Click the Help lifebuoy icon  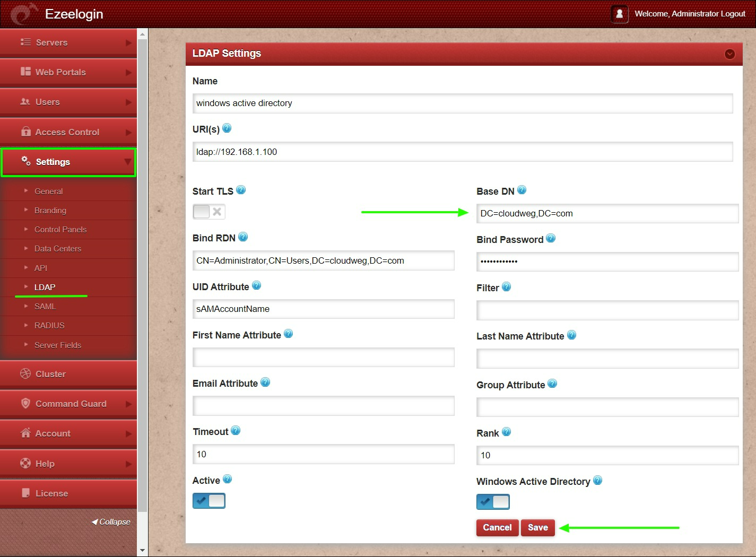(25, 463)
